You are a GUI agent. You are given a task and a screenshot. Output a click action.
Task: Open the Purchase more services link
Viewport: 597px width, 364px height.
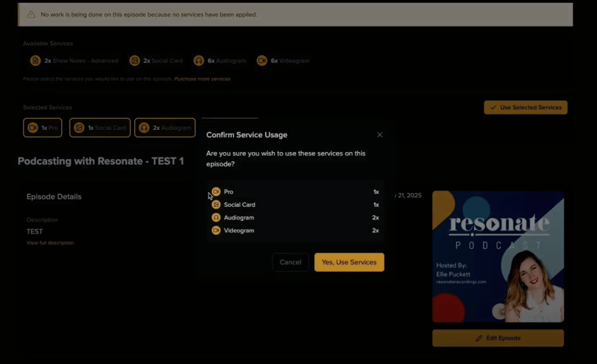click(202, 79)
